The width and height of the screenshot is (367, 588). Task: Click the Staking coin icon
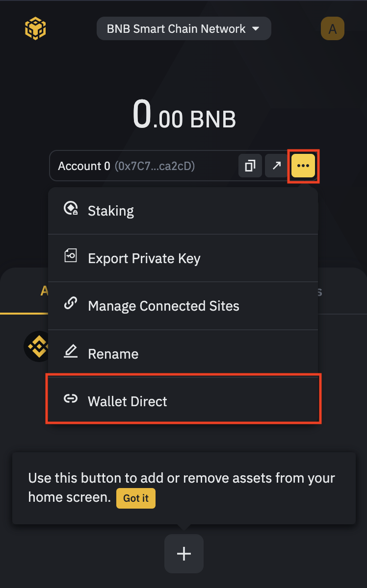coord(71,208)
